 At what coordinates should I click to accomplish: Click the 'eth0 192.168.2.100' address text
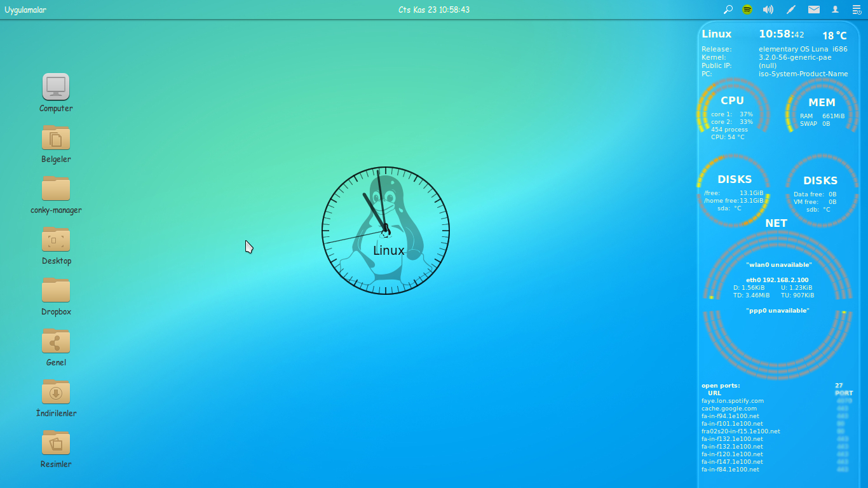click(x=777, y=280)
